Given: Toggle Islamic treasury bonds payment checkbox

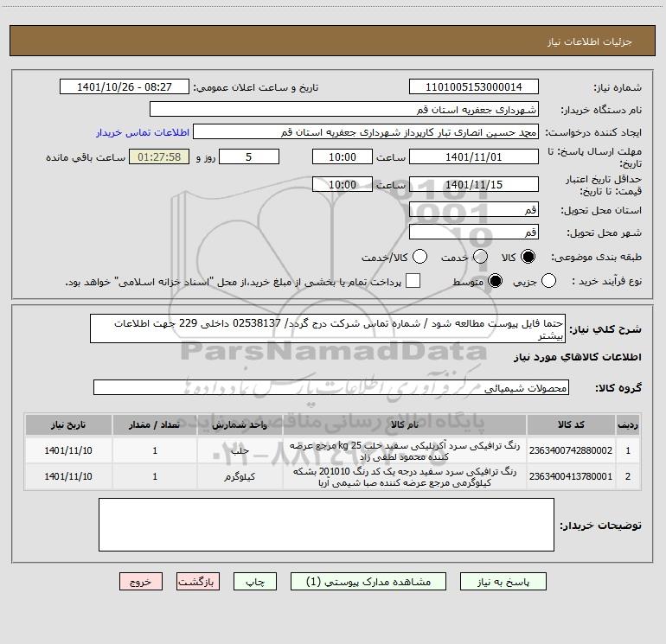Looking at the screenshot, I should (413, 281).
